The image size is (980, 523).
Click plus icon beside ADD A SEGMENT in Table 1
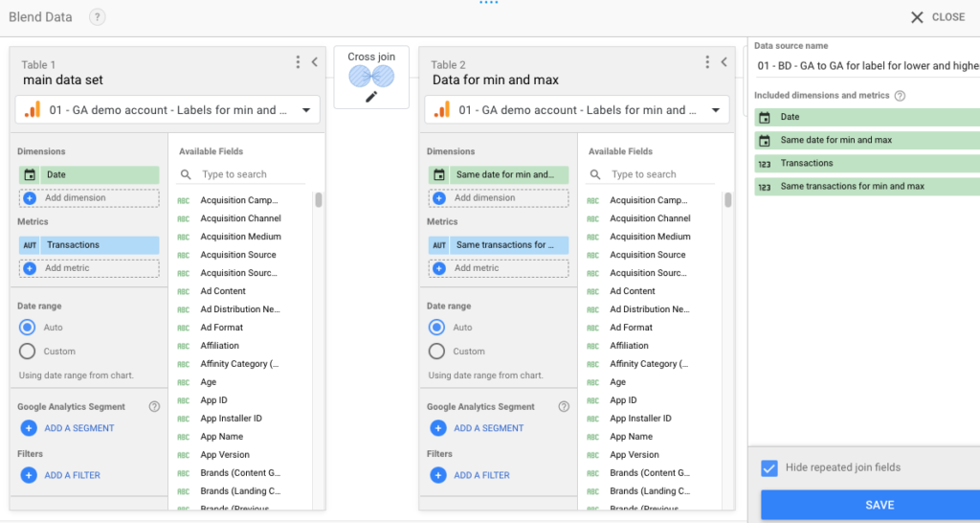pyautogui.click(x=28, y=428)
